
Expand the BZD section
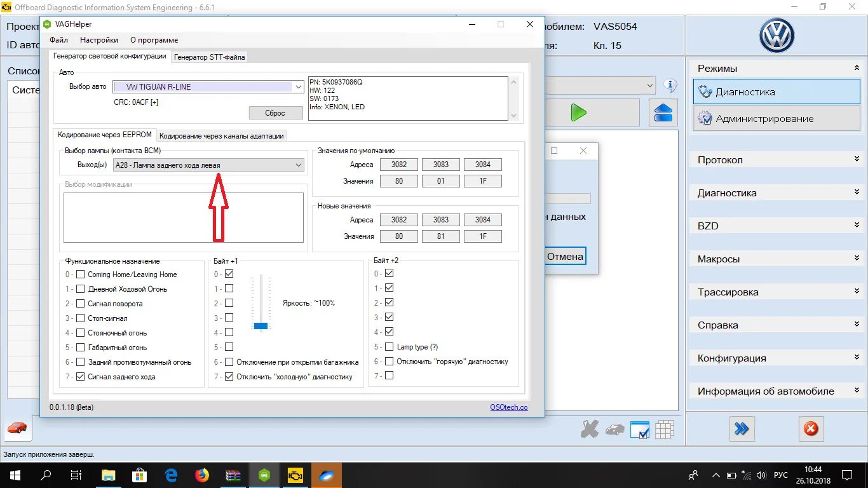(775, 226)
